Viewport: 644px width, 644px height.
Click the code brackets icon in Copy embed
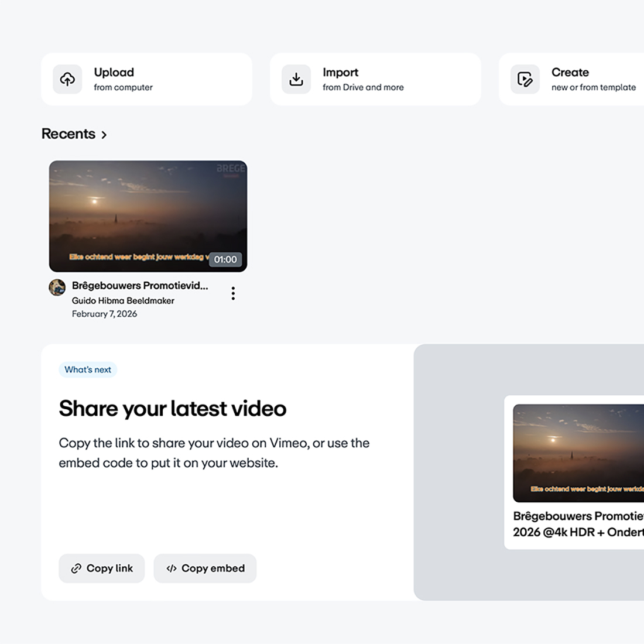pyautogui.click(x=172, y=568)
